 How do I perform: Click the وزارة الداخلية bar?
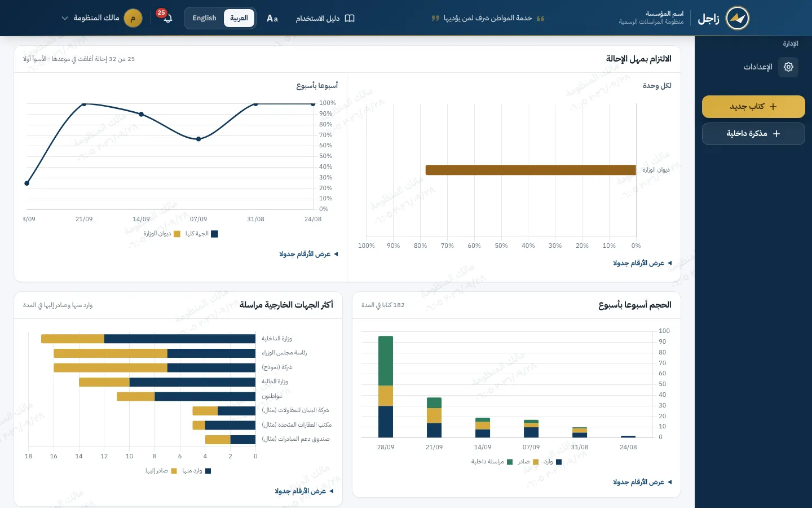148,339
